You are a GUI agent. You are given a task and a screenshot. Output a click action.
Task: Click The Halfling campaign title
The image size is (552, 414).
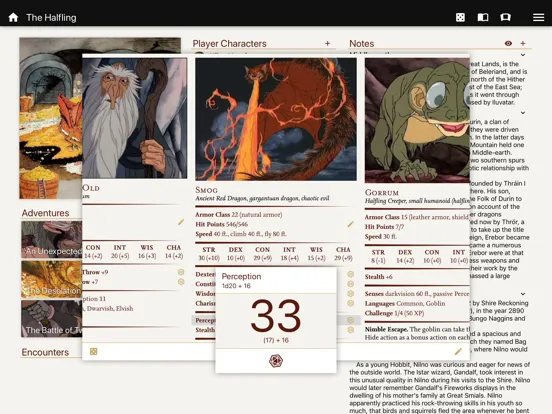coord(51,18)
